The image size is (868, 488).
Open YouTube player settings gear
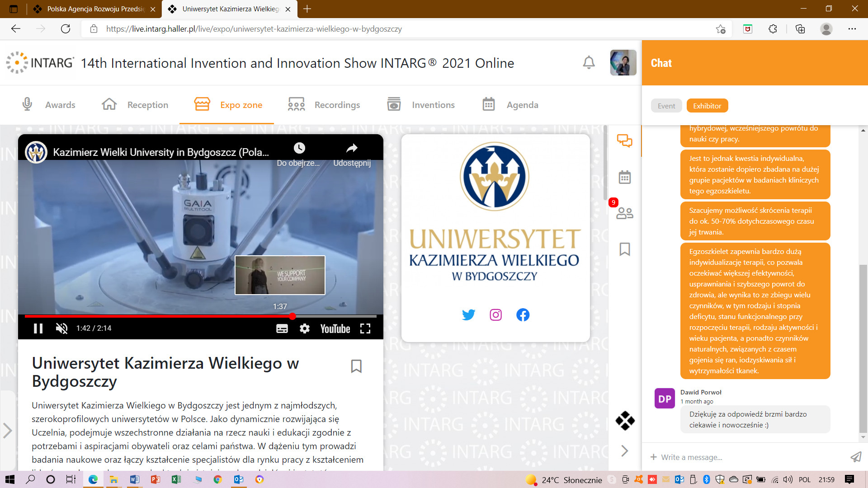[x=305, y=328]
